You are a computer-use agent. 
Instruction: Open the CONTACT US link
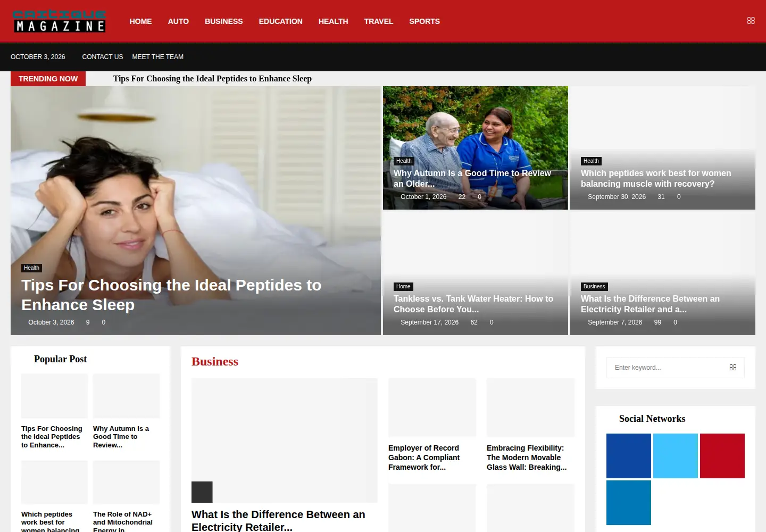click(x=103, y=57)
